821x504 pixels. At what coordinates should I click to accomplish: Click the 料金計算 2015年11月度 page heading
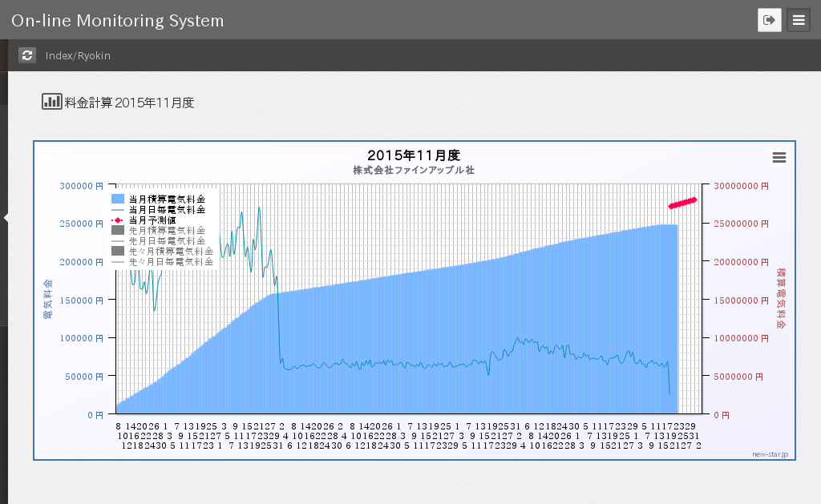tap(129, 103)
